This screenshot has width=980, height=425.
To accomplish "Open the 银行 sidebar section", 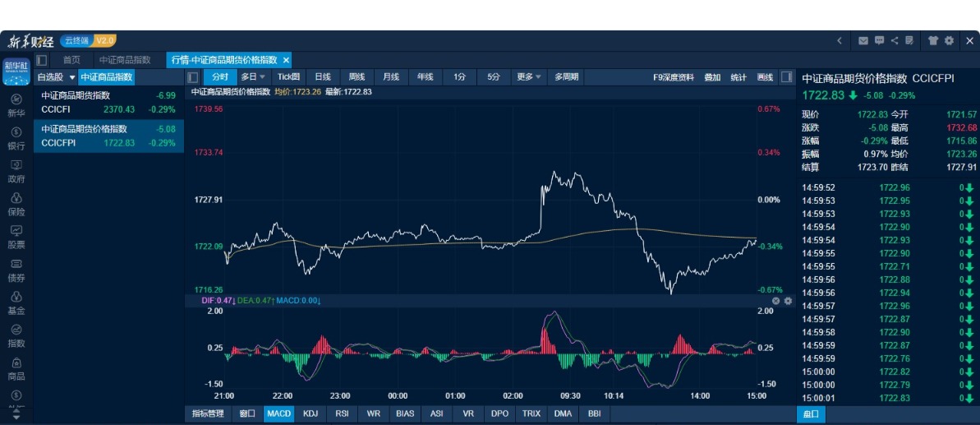I will pos(16,139).
